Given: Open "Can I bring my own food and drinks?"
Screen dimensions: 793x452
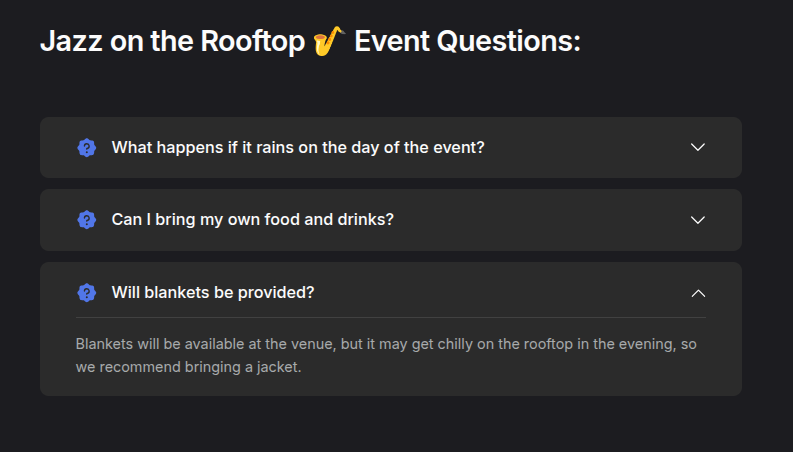Looking at the screenshot, I should (252, 220).
